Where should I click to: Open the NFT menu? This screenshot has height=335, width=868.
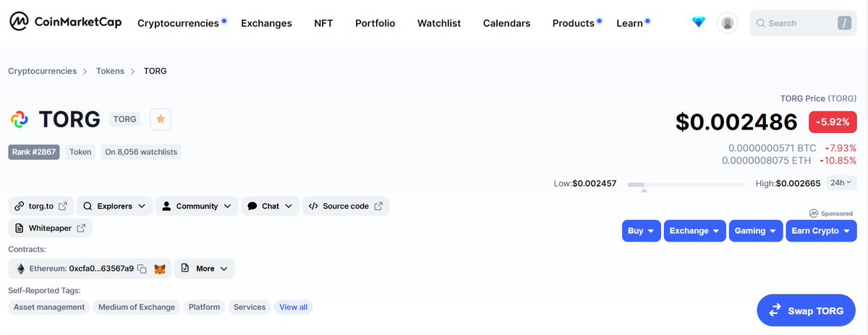[x=323, y=23]
